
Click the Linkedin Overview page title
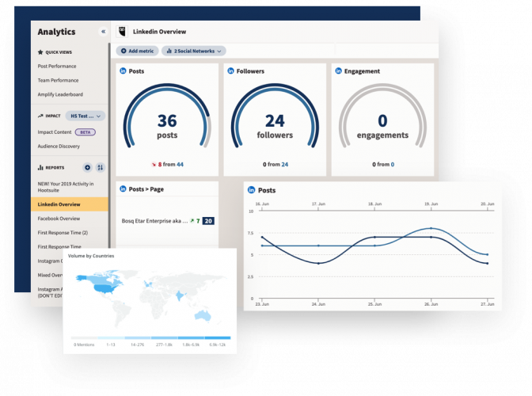(159, 32)
